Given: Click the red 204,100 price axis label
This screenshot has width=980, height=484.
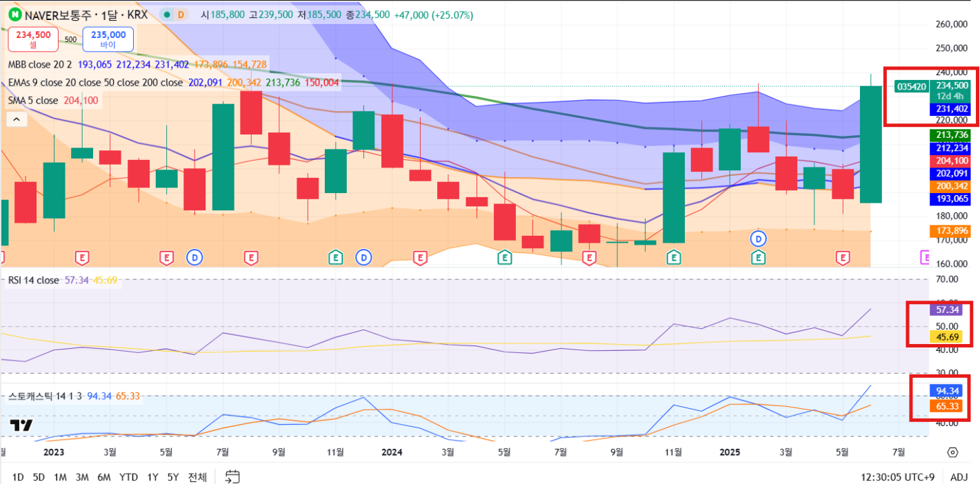Looking at the screenshot, I should (950, 161).
